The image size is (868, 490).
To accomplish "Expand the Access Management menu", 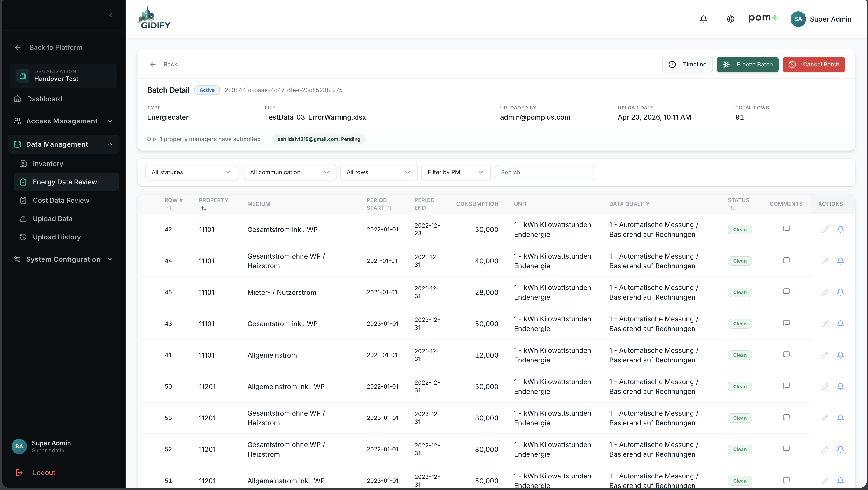I will tap(63, 121).
